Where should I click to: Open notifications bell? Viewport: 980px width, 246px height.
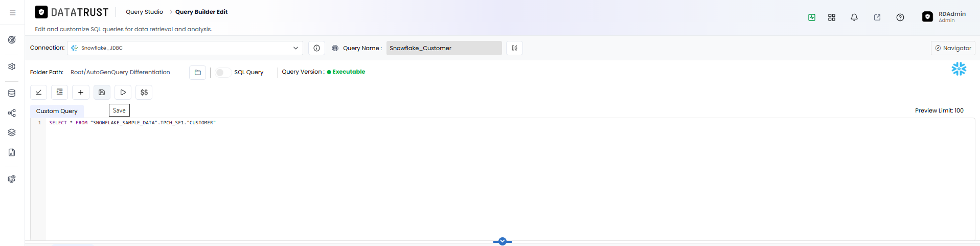(x=854, y=17)
